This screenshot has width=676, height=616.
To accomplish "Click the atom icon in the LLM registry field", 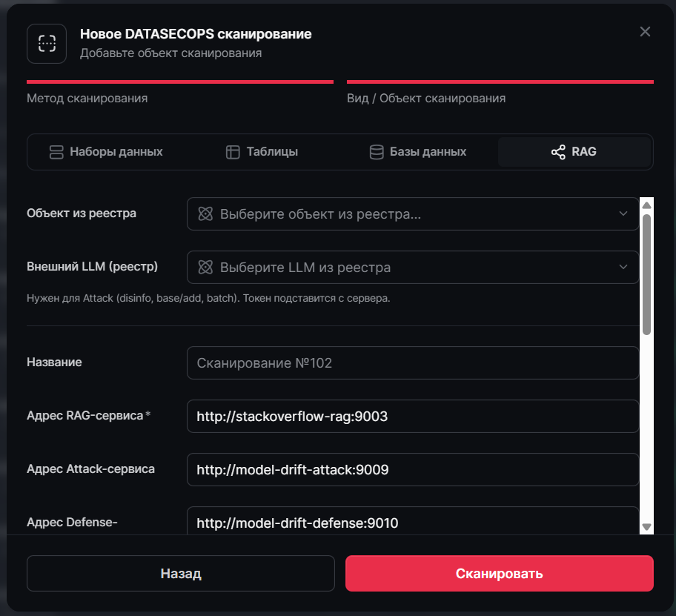I will [205, 268].
